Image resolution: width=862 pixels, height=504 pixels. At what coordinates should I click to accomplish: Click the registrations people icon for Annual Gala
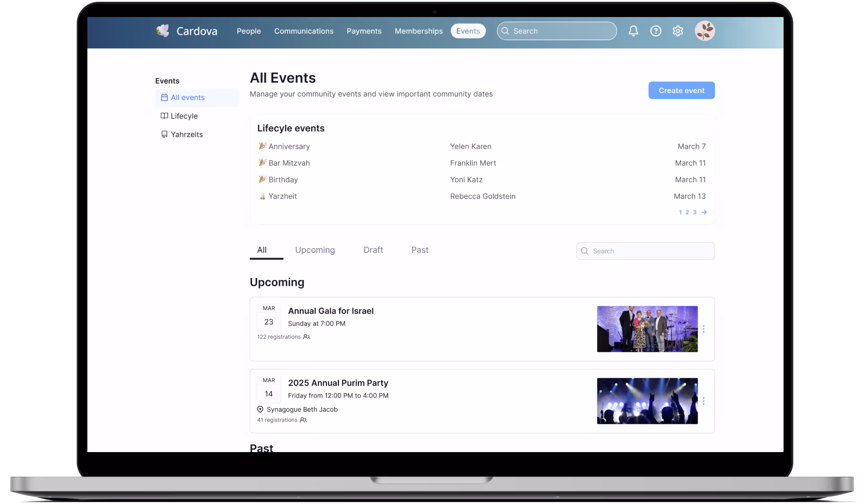pos(306,337)
